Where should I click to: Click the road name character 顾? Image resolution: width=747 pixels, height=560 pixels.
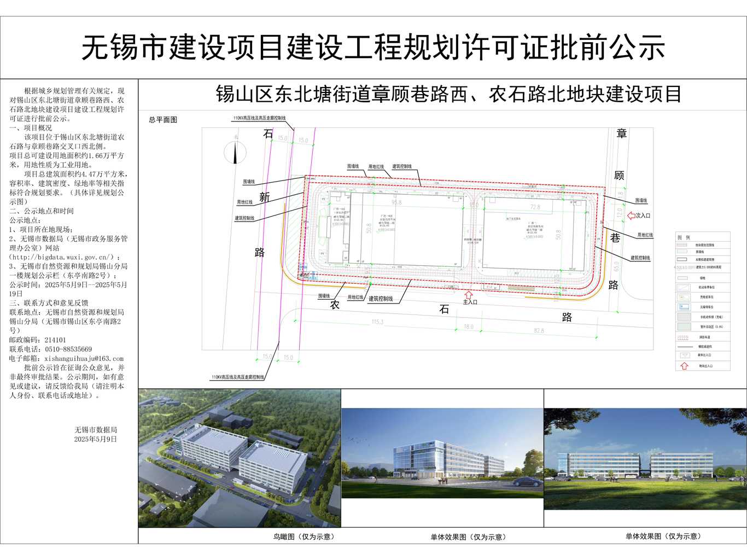pyautogui.click(x=619, y=176)
